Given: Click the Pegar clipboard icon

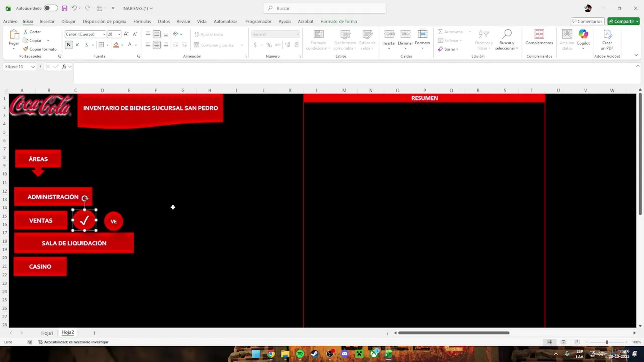Looking at the screenshot, I should pos(14,38).
